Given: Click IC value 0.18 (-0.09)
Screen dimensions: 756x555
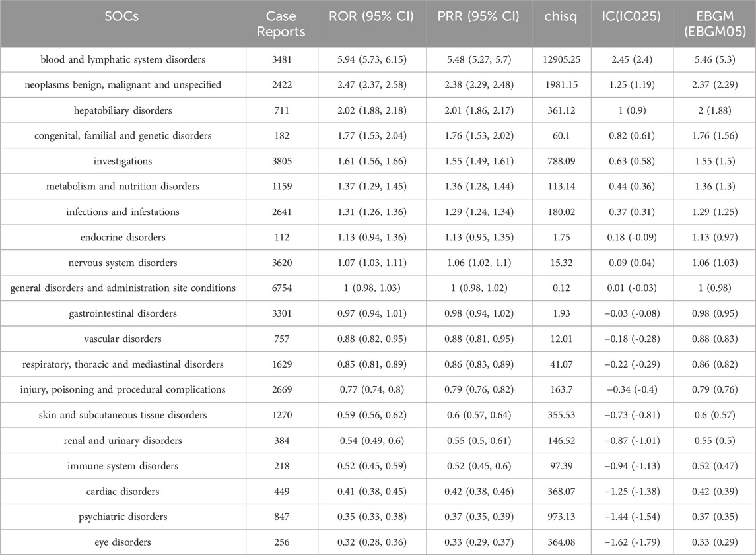Looking at the screenshot, I should pyautogui.click(x=632, y=238).
